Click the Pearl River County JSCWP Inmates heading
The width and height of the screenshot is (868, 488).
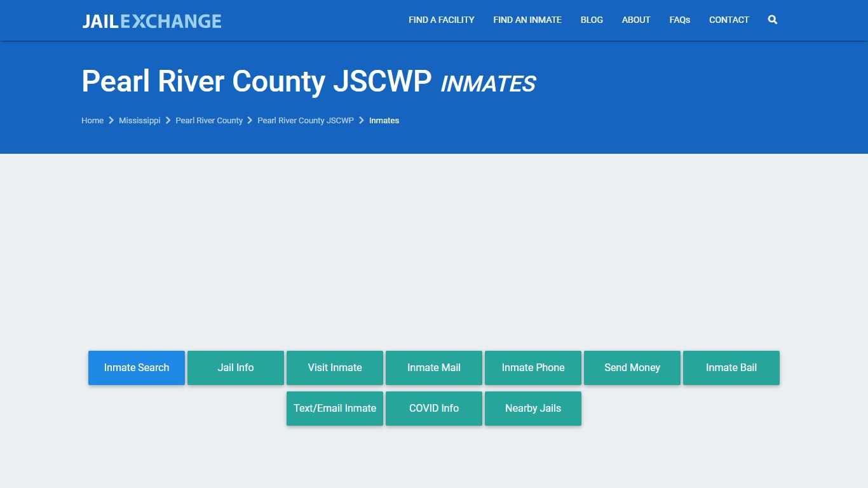click(309, 82)
